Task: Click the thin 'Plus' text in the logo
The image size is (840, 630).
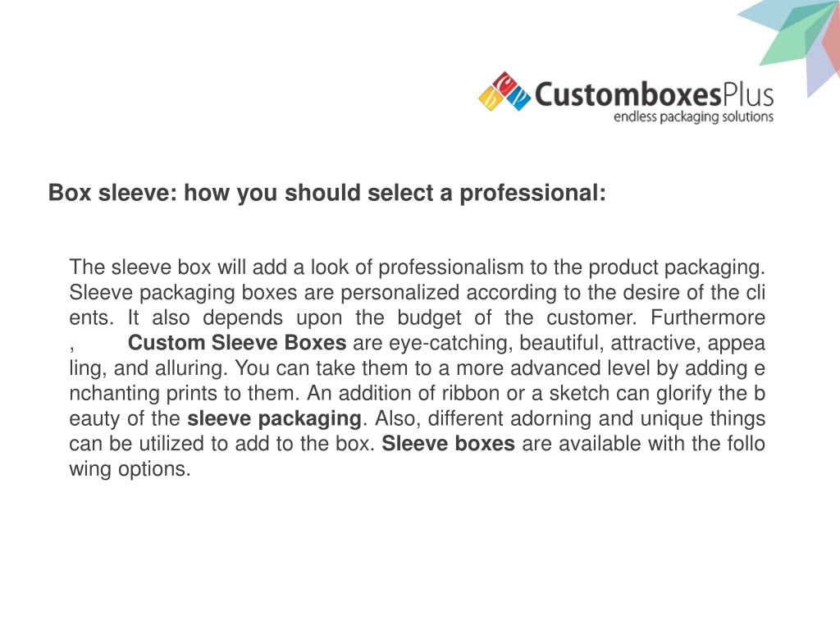Action: pos(748,94)
